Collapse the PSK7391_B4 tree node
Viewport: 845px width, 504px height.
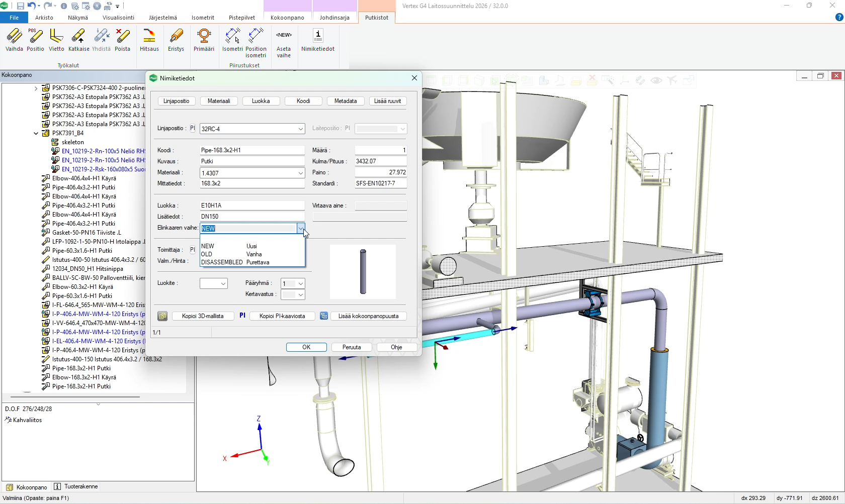point(36,133)
